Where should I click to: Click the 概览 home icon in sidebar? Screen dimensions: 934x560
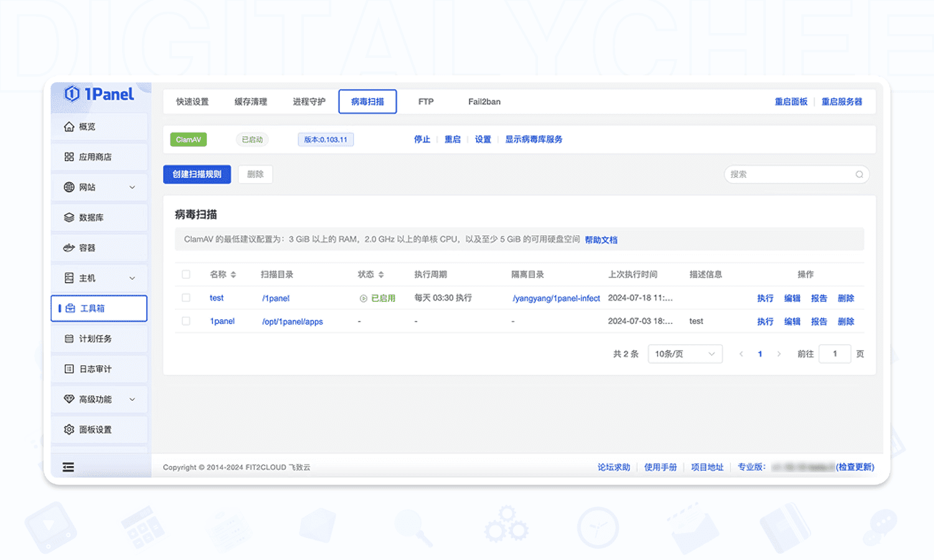[69, 127]
